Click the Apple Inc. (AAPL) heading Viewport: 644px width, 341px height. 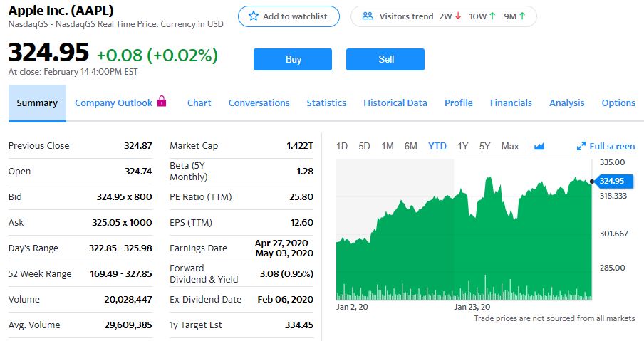tap(61, 10)
